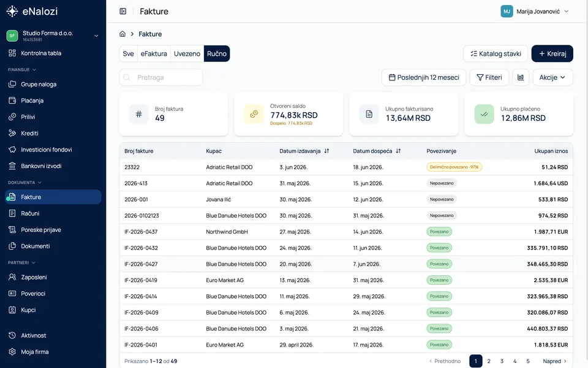This screenshot has width=588, height=368.
Task: Click the Prilivi icon in sidebar
Action: [x=12, y=117]
